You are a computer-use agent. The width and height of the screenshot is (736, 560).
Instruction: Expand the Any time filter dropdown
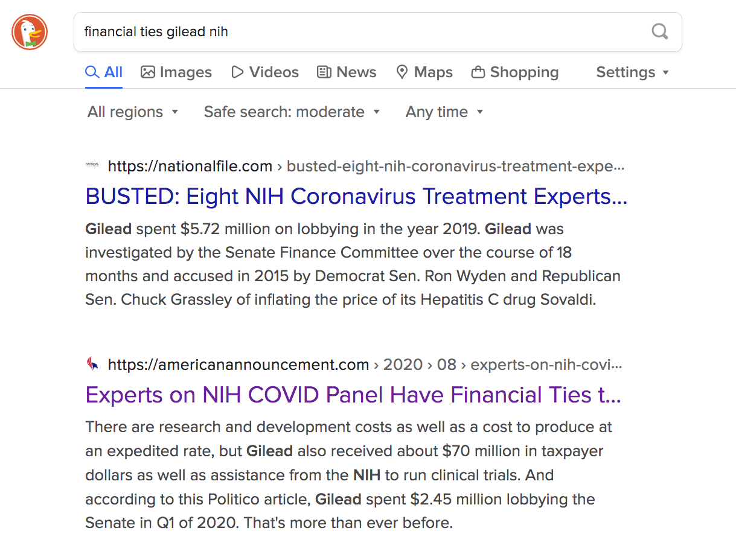[444, 112]
